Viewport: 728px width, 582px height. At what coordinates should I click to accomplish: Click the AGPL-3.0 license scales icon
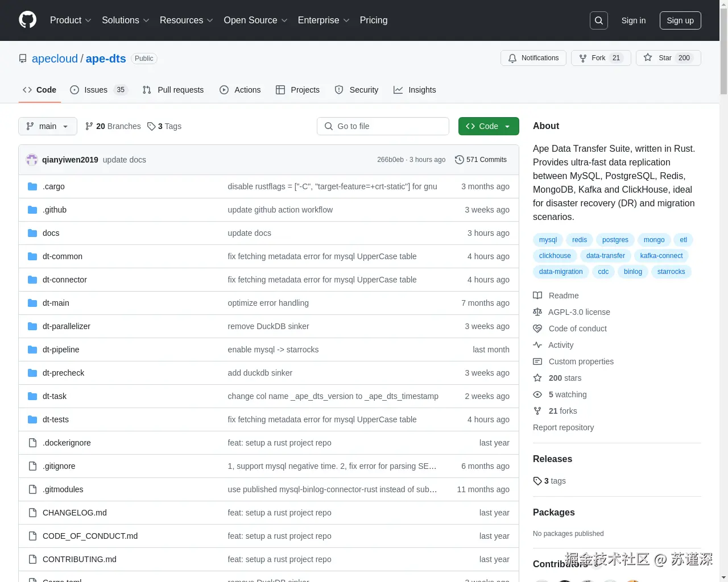coord(537,311)
